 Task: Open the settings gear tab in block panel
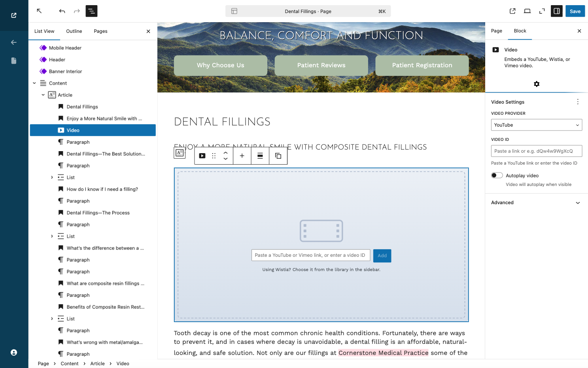point(537,84)
